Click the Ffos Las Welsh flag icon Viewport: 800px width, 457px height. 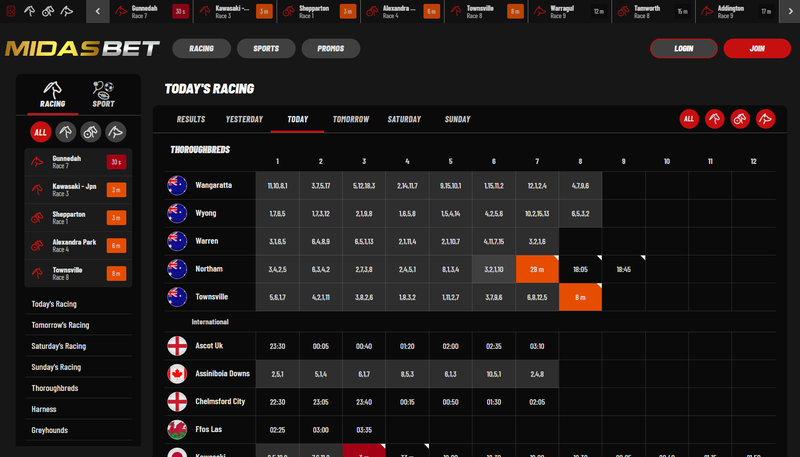pos(177,430)
